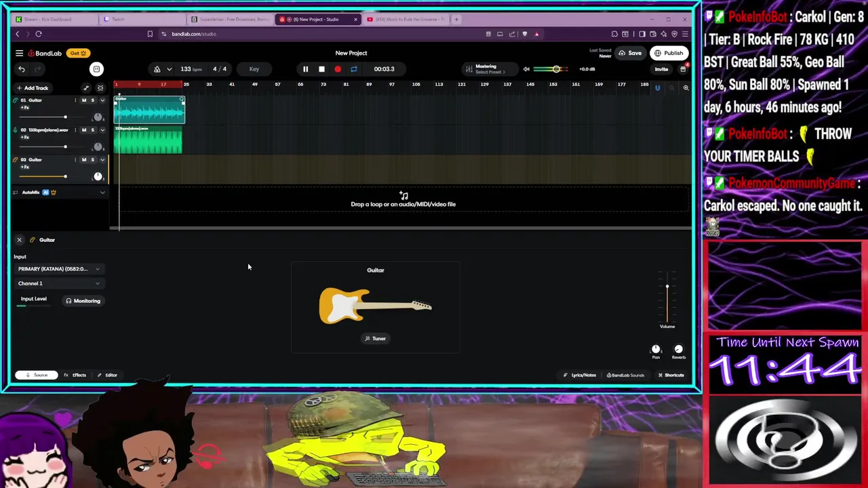This screenshot has width=868, height=488.
Task: Mute the 01 Guitar track
Action: pyautogui.click(x=84, y=100)
